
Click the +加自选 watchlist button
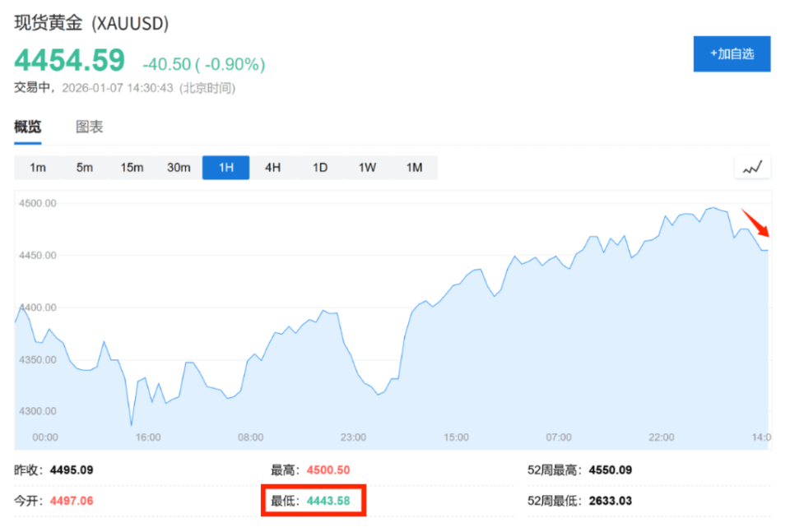click(732, 53)
